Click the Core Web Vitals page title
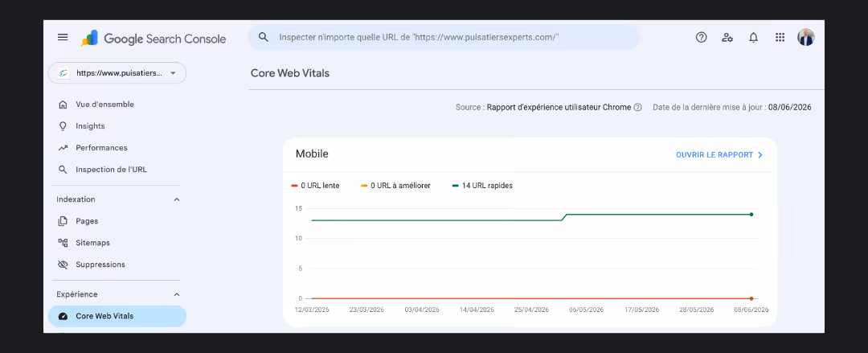Viewport: 868px width, 353px height. [290, 73]
